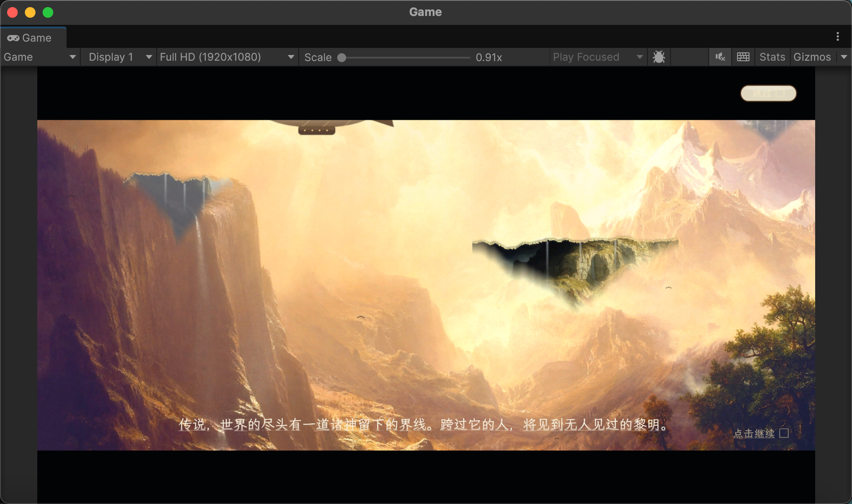Click the Scale slider handle
Image resolution: width=852 pixels, height=504 pixels.
tap(342, 58)
